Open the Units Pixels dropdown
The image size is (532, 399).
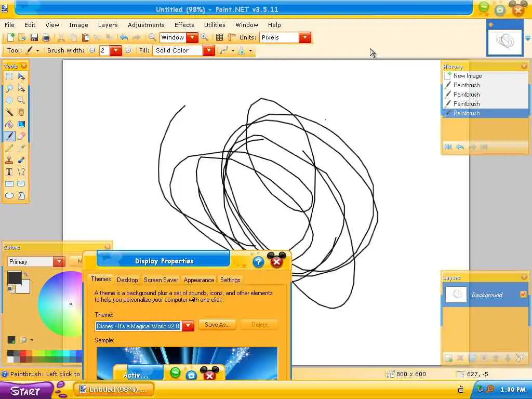[x=305, y=37]
